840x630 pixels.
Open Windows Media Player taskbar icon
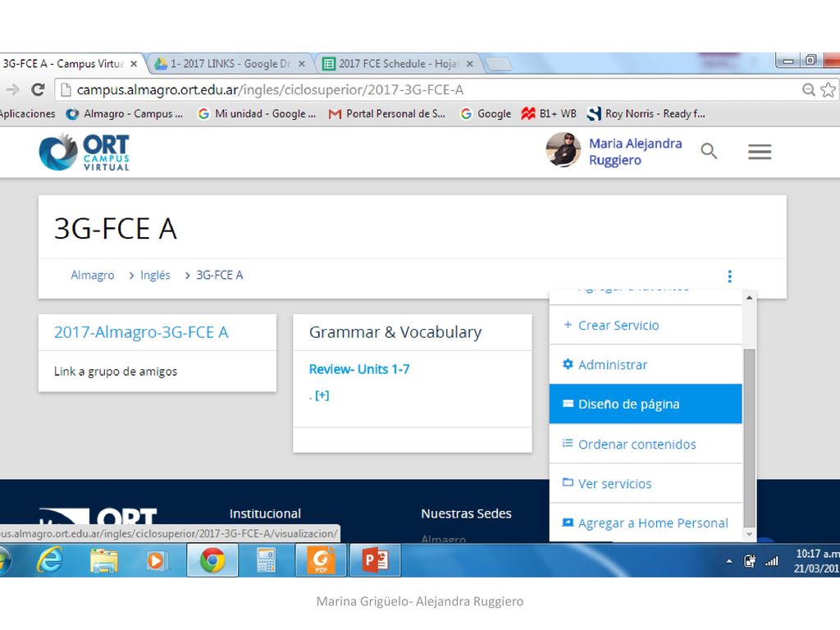(157, 560)
